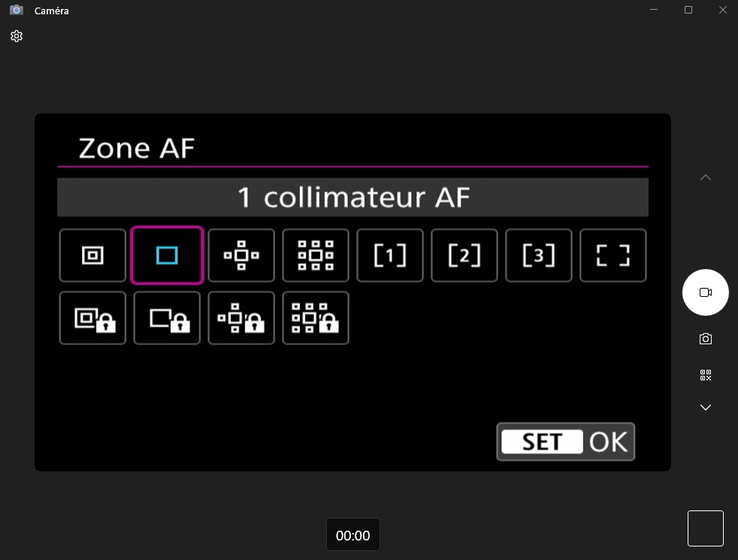Viewport: 738px width, 560px height.
Task: Select flexible zone AF 2 icon
Action: pos(464,256)
